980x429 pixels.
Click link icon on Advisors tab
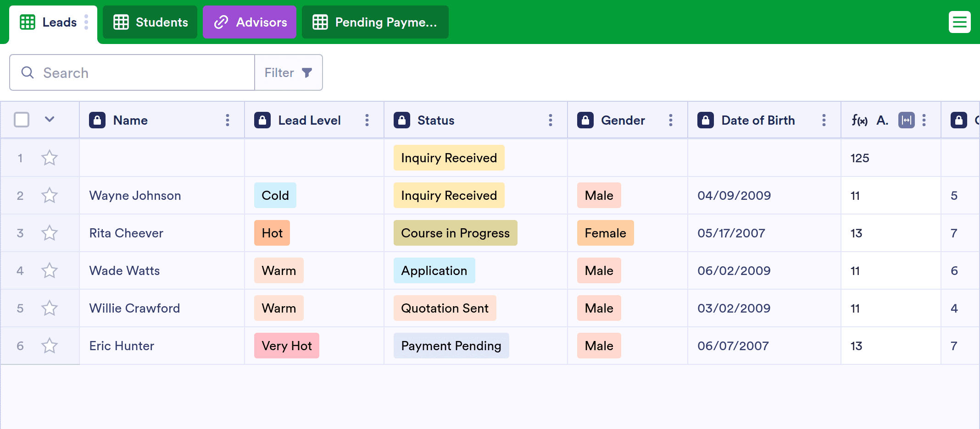click(221, 22)
